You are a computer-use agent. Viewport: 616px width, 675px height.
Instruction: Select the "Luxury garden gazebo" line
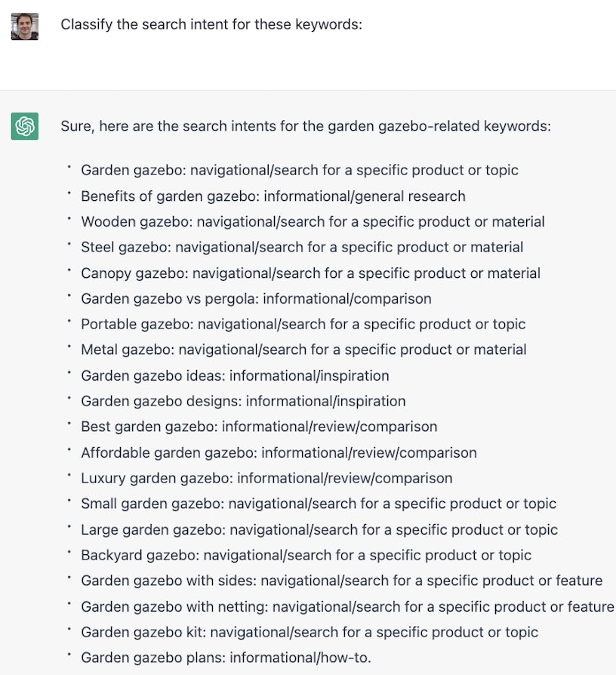[266, 478]
